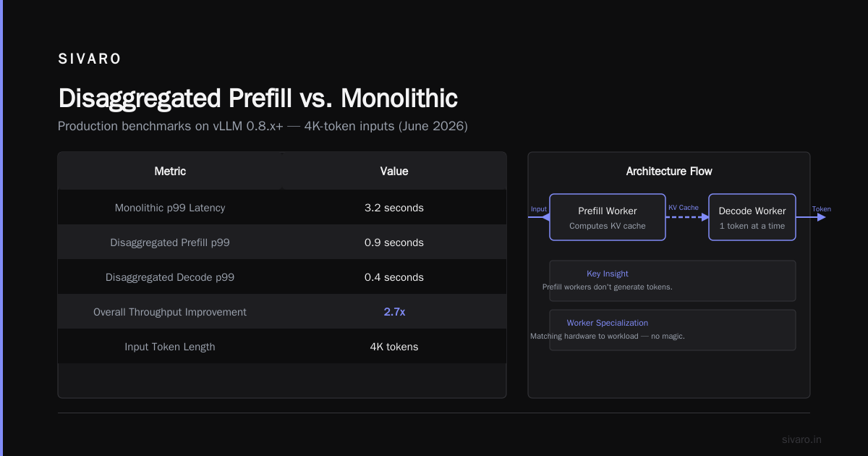Viewport: 868px width, 456px height.
Task: Click the 3.2 seconds value
Action: (394, 208)
